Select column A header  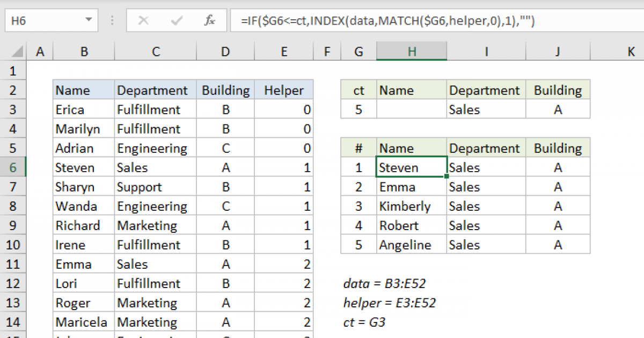pyautogui.click(x=40, y=52)
